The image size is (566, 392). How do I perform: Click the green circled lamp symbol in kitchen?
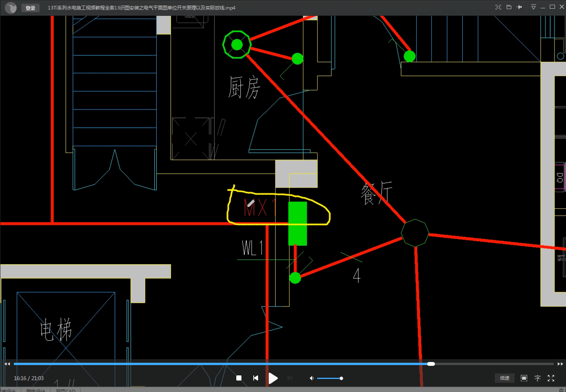point(237,45)
